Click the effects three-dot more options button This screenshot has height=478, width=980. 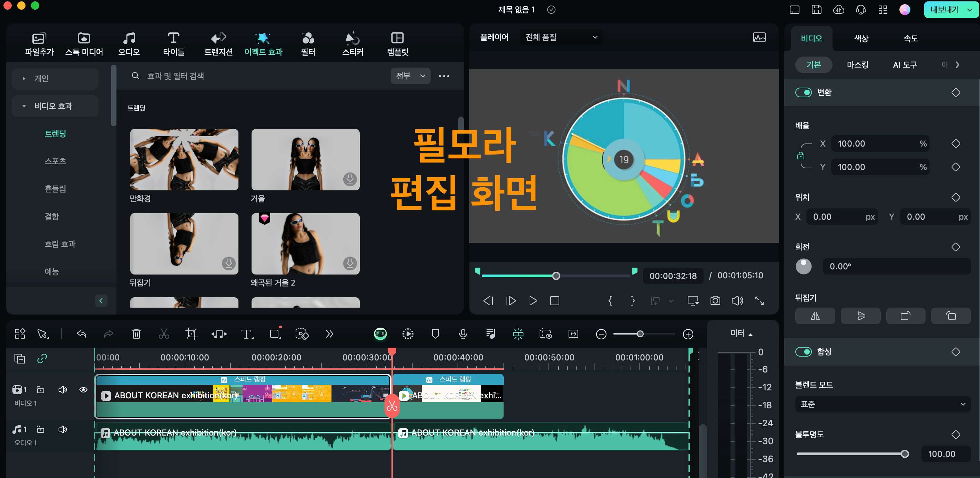click(x=444, y=76)
